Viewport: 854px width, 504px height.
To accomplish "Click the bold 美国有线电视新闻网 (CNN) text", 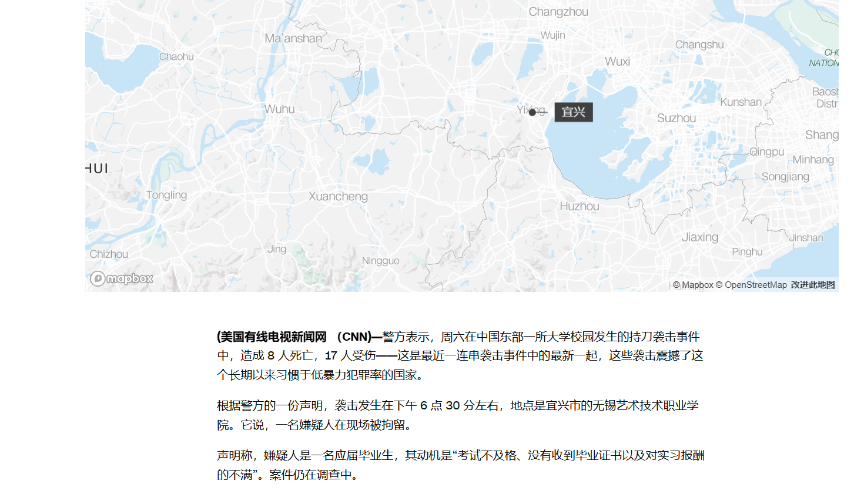I will (x=294, y=337).
